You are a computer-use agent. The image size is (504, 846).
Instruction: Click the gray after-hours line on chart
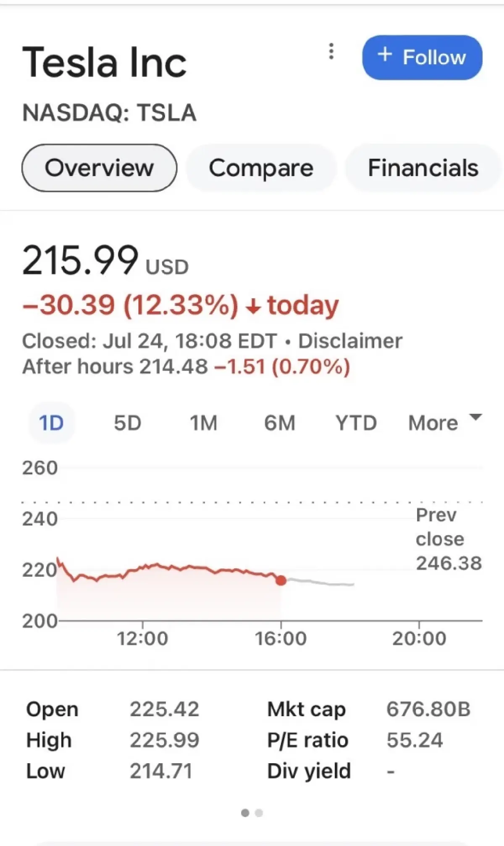coord(323,583)
